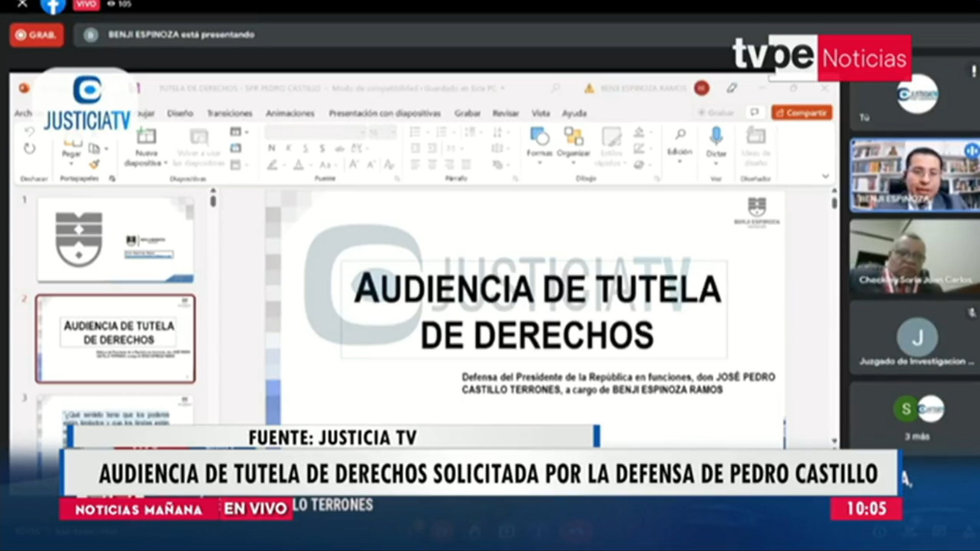Click the format painter brush icon
The image size is (980, 551).
coord(94,164)
